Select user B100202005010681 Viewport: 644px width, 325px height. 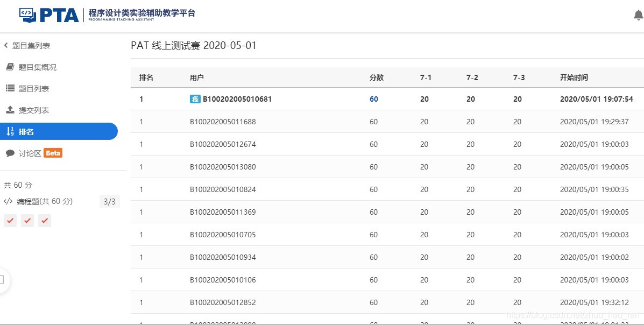click(x=237, y=99)
